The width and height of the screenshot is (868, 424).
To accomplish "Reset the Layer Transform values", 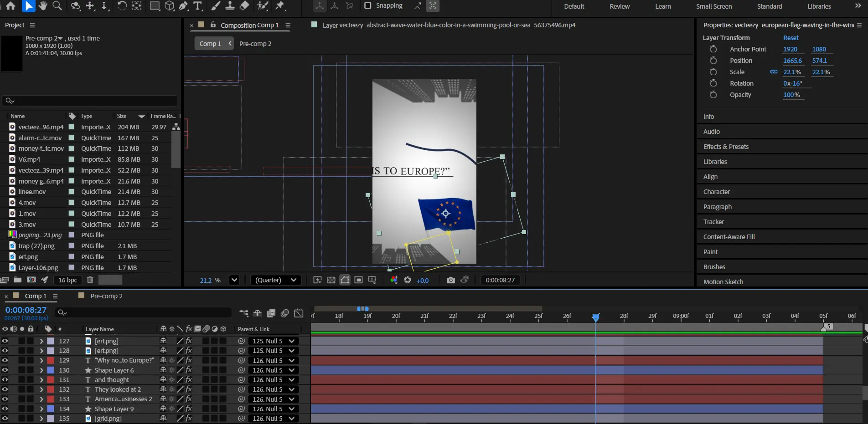I will (790, 38).
